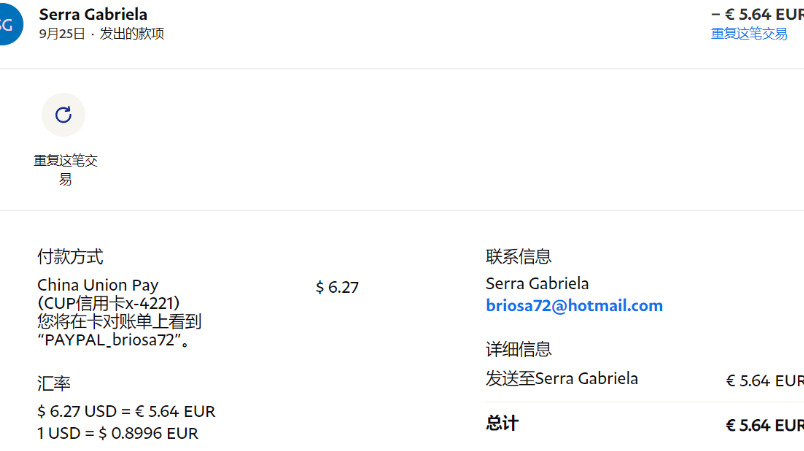The width and height of the screenshot is (804, 451).
Task: Click the – € 5.64 EUR header amount
Action: pyautogui.click(x=757, y=14)
